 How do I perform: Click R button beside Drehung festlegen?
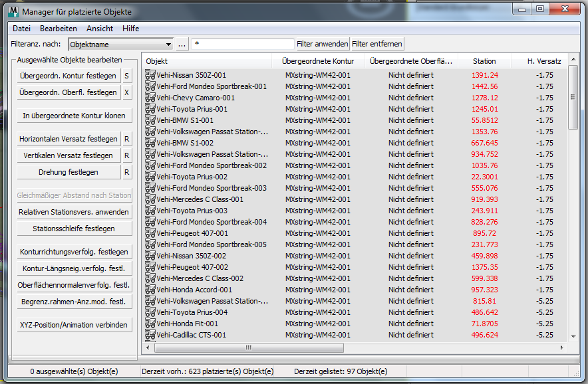coord(127,172)
